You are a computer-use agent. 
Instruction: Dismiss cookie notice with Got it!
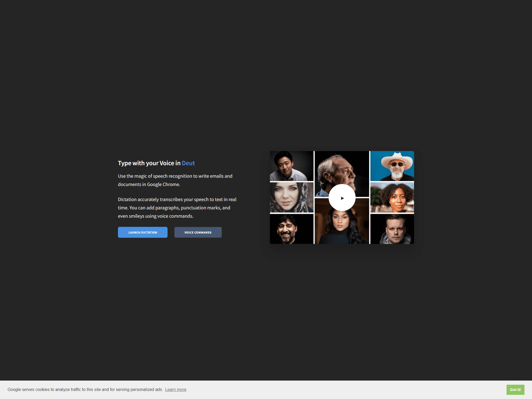coord(515,390)
